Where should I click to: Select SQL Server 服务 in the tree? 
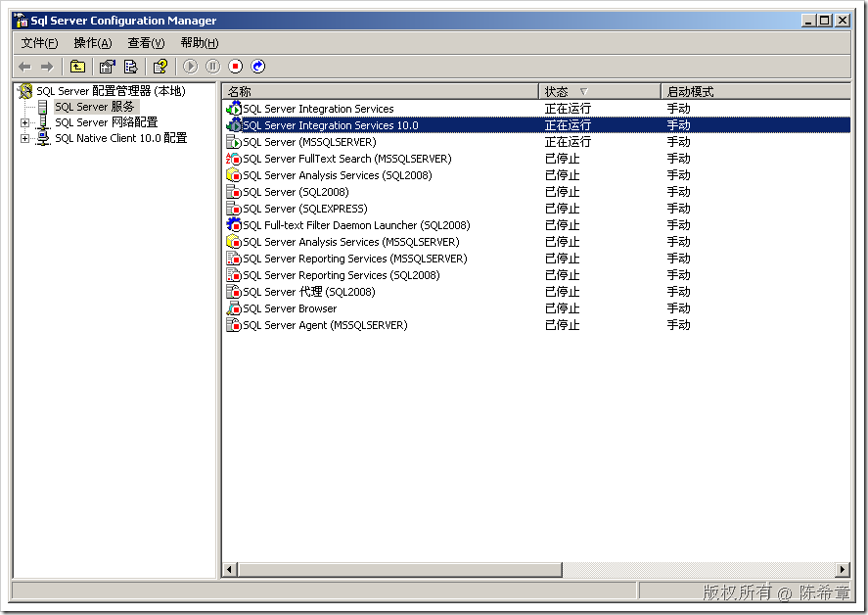point(95,107)
